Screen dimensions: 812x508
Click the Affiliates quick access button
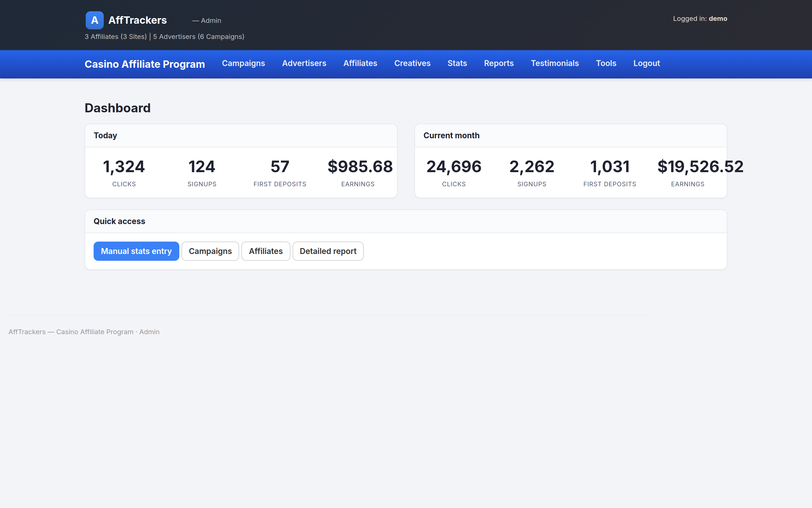point(266,251)
